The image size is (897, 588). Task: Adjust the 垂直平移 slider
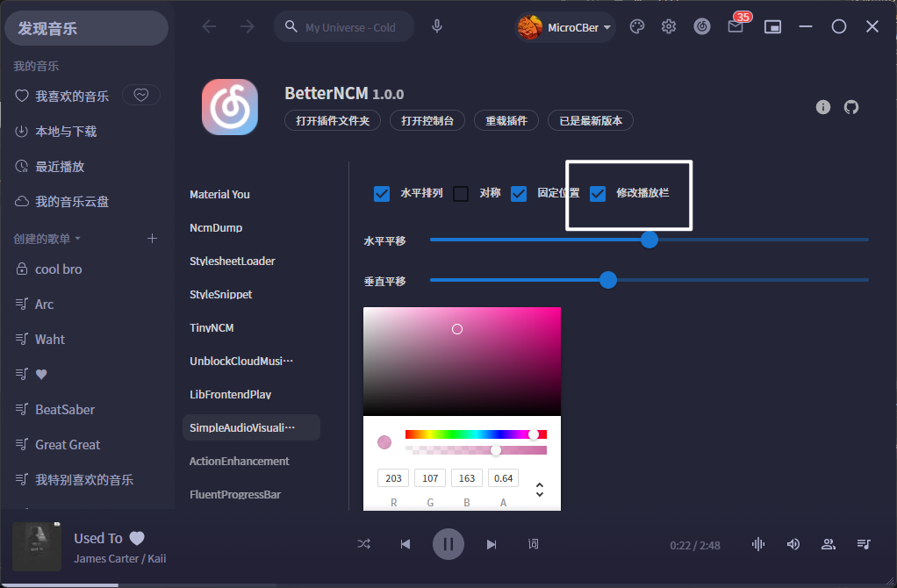point(608,280)
